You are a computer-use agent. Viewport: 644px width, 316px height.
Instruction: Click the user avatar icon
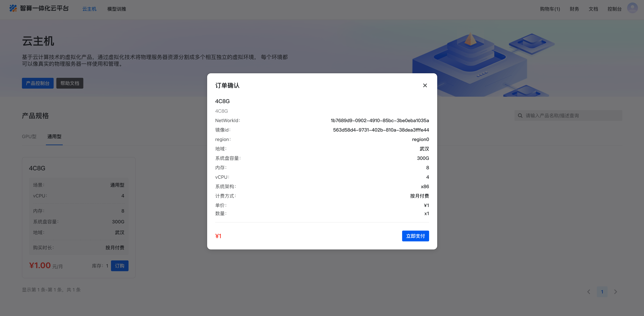pos(632,8)
